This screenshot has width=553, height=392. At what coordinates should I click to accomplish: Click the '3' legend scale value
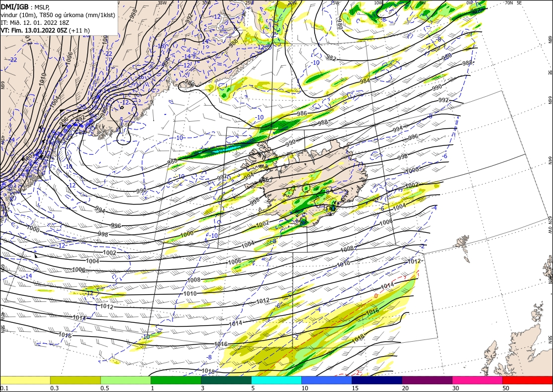coord(202,388)
